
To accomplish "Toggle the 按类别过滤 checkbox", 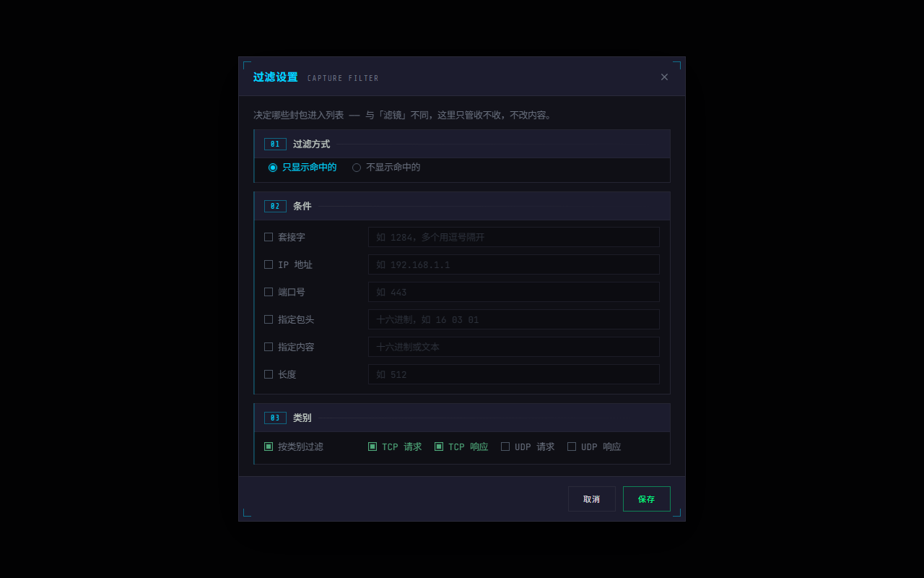I will pos(269,447).
